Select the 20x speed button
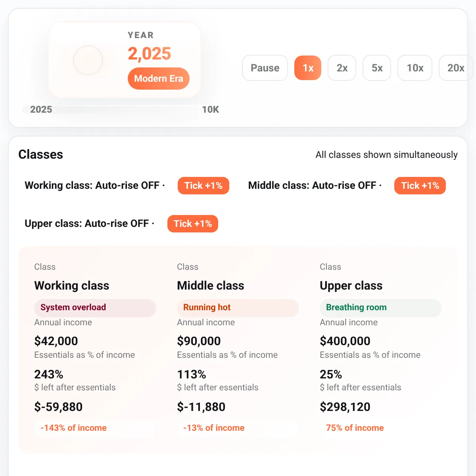476x476 pixels. coord(456,68)
